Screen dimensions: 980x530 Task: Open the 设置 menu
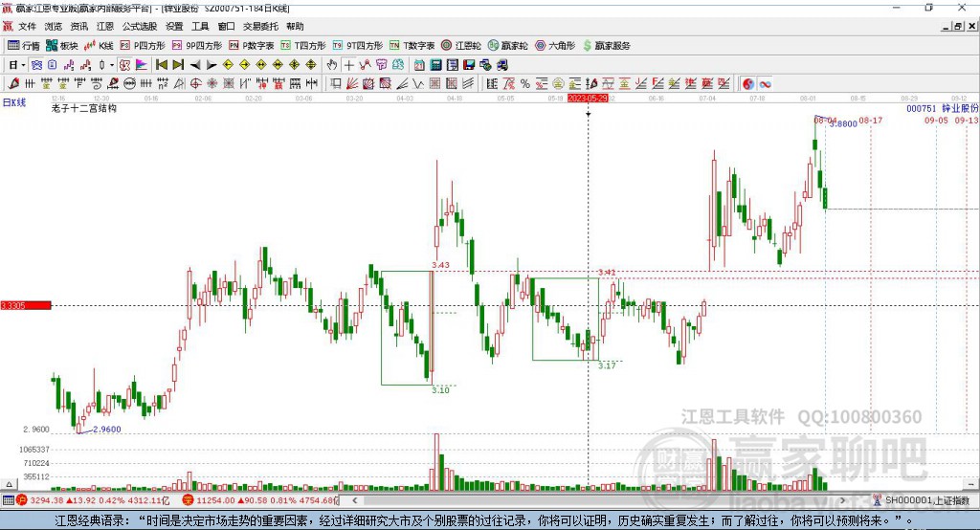[x=174, y=26]
